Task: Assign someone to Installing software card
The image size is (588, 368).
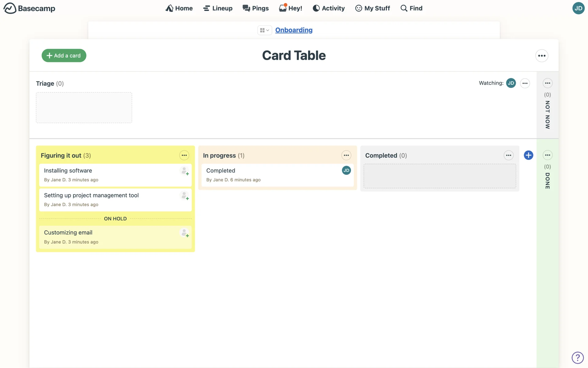Action: coord(184,171)
